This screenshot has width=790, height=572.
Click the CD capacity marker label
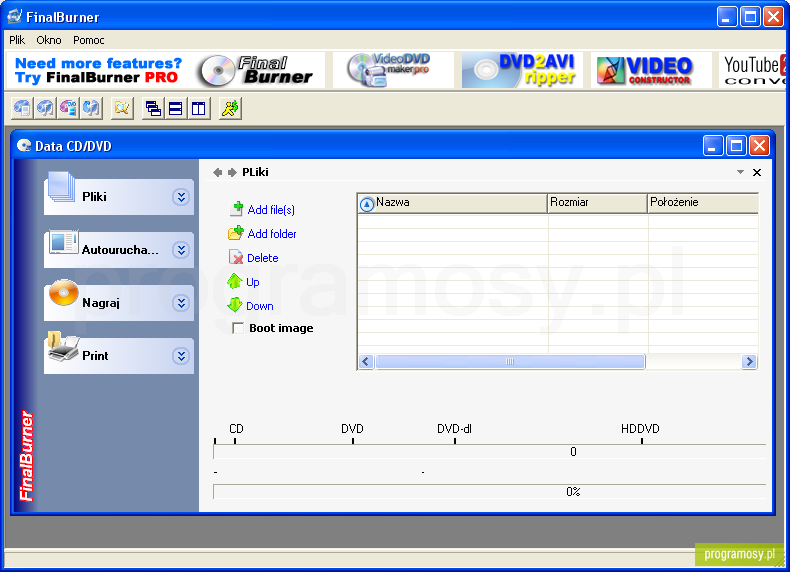pyautogui.click(x=236, y=429)
